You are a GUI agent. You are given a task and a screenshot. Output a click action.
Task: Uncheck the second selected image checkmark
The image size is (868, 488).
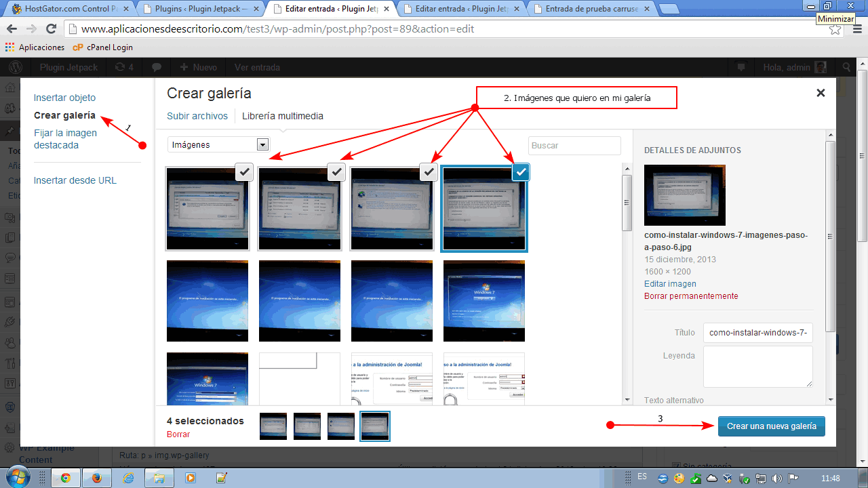(337, 172)
